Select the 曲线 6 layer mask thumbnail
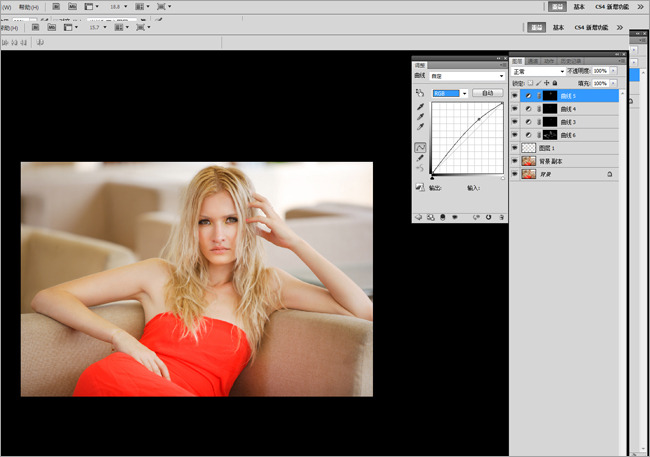 click(550, 135)
